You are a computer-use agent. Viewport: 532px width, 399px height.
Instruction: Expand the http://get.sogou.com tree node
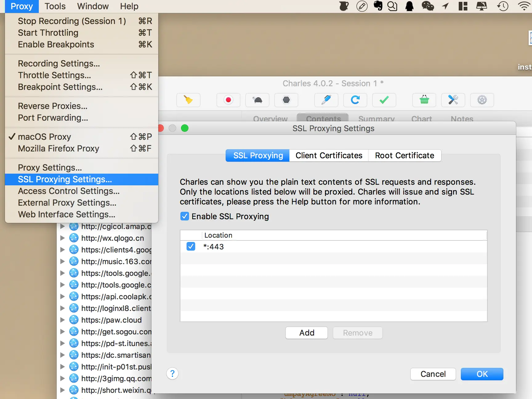(62, 332)
